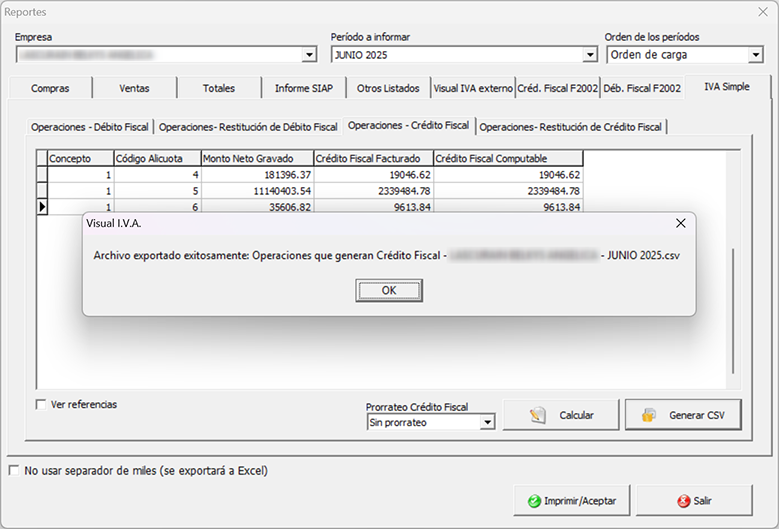Viewport: 779px width, 529px height.
Task: Enable the Ver referencias checkbox
Action: (x=41, y=405)
